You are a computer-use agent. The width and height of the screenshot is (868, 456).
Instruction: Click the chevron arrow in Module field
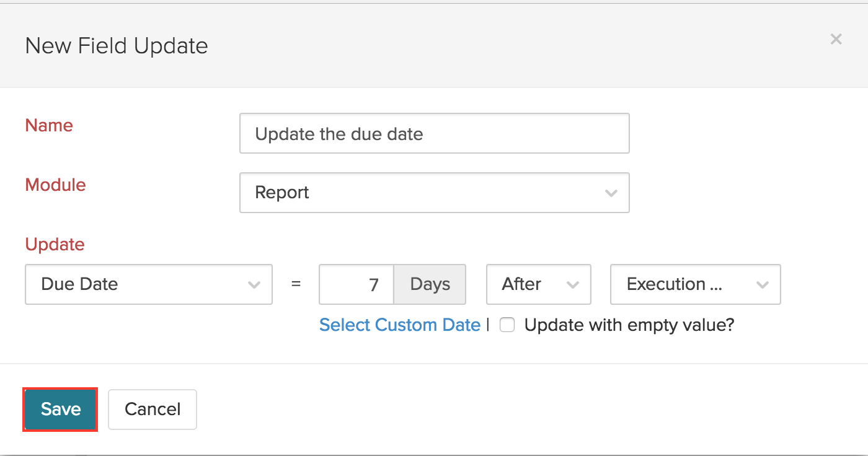[611, 193]
